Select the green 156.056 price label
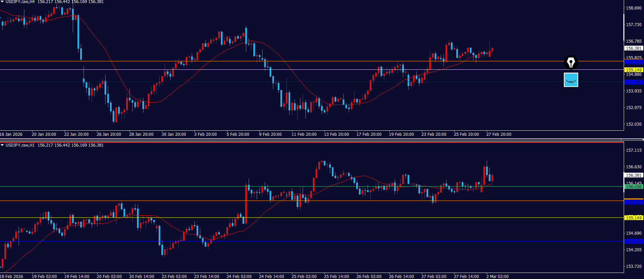 (x=634, y=187)
